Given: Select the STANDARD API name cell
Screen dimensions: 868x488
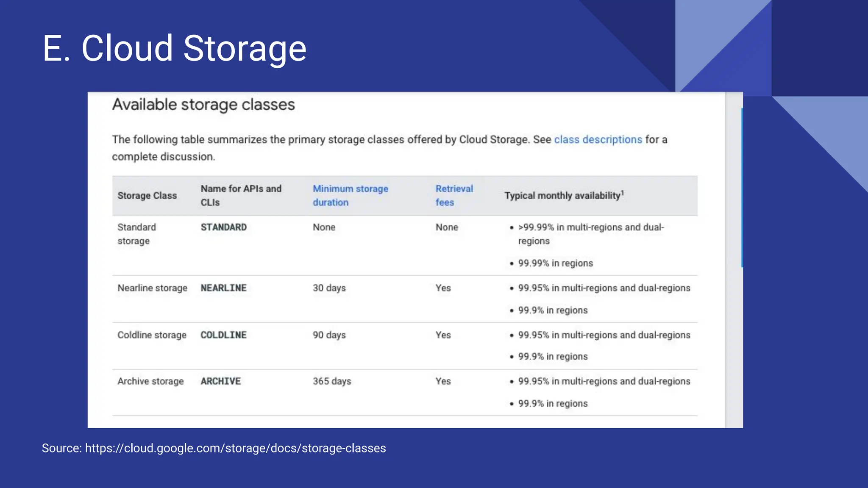Looking at the screenshot, I should click(x=224, y=227).
